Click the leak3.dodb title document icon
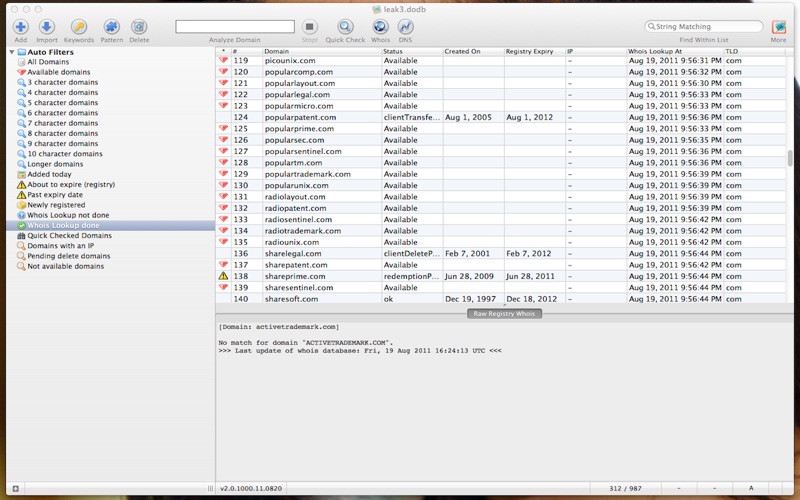Screen dimensions: 800x500 click(x=377, y=9)
